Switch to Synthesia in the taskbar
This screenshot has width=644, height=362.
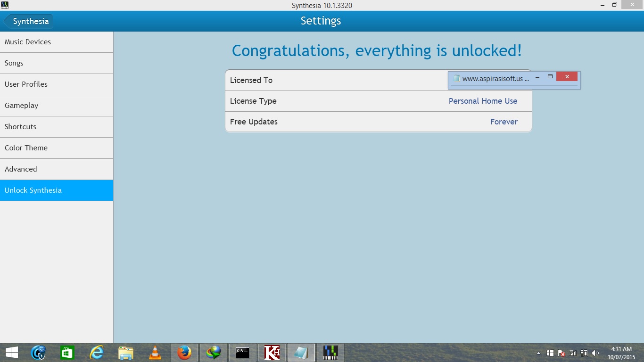[330, 353]
